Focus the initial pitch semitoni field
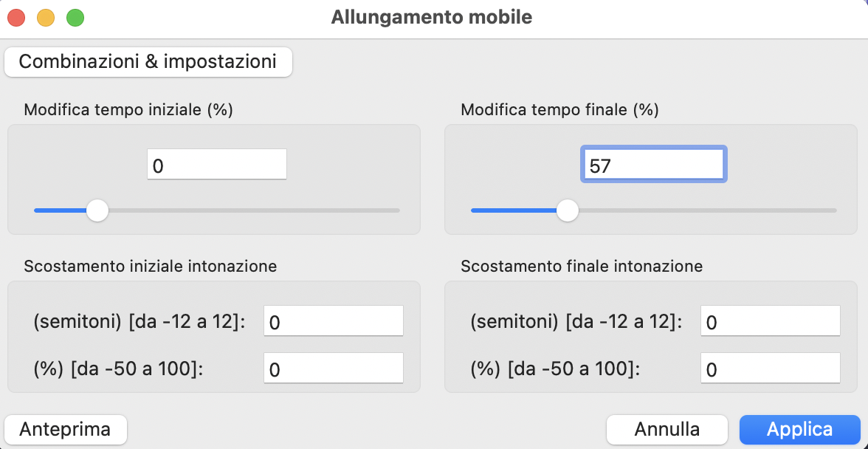The image size is (868, 449). tap(334, 321)
